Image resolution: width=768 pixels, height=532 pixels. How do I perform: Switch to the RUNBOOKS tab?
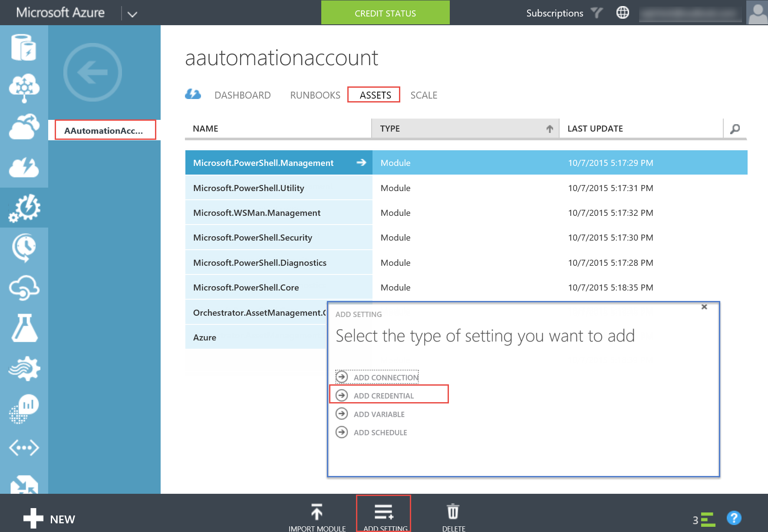point(315,95)
